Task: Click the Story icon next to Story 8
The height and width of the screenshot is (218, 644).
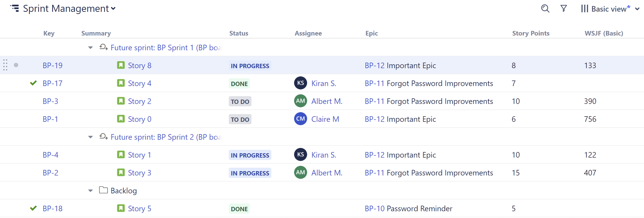Action: coord(121,65)
